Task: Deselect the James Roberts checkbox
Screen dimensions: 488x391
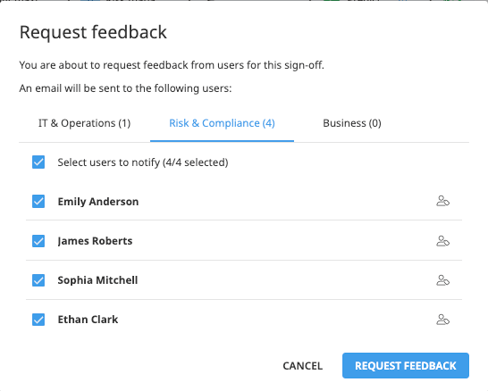Action: (x=38, y=241)
